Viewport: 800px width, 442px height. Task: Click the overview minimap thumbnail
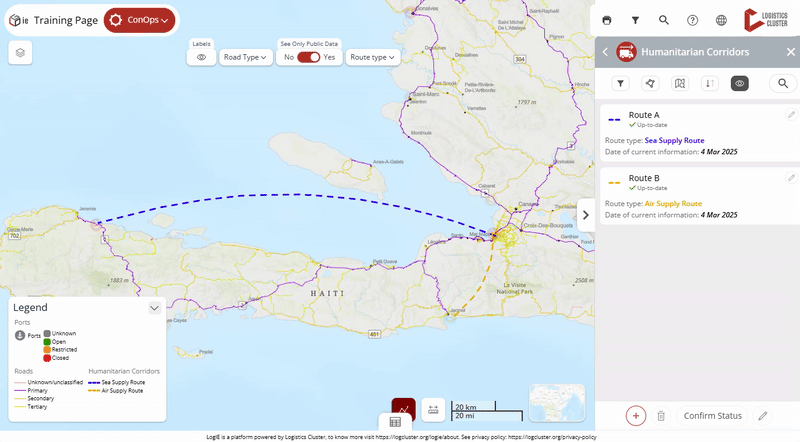(x=557, y=403)
